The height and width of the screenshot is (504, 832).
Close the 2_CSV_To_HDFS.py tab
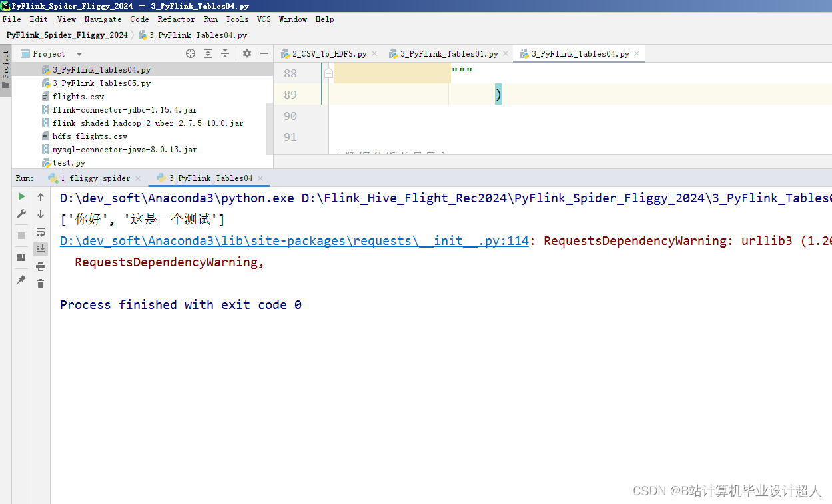374,54
